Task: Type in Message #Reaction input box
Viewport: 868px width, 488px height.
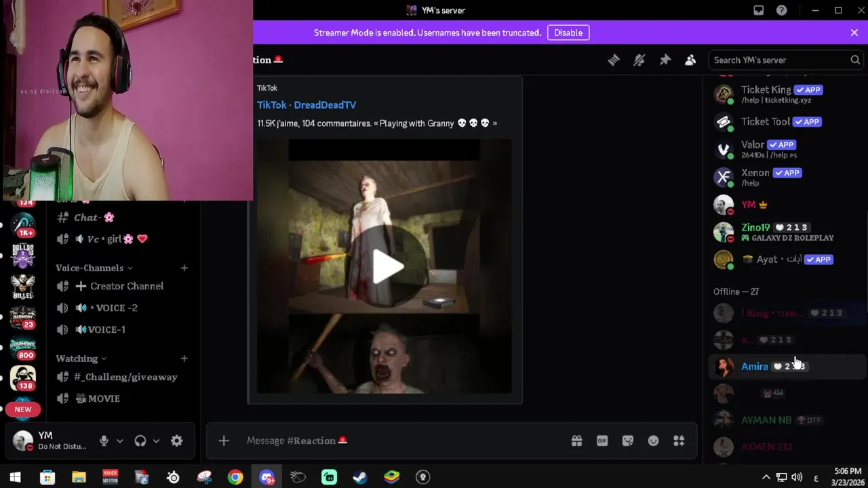Action: [x=403, y=441]
